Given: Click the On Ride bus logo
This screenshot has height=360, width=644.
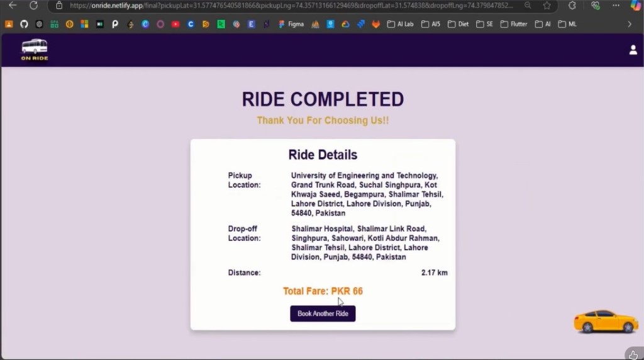Looking at the screenshot, I should tap(35, 50).
